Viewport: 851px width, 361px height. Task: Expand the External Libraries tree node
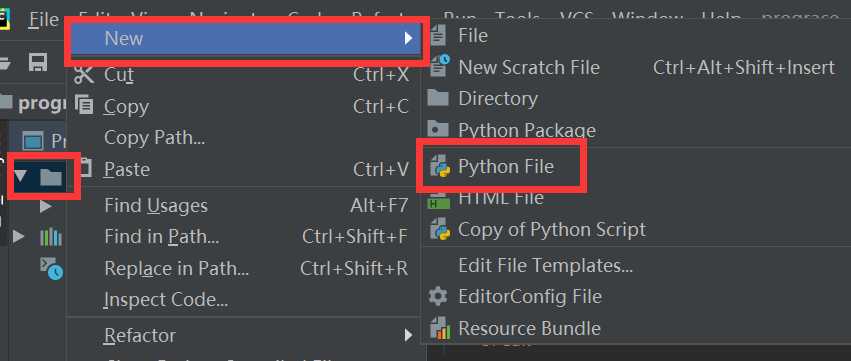(18, 236)
